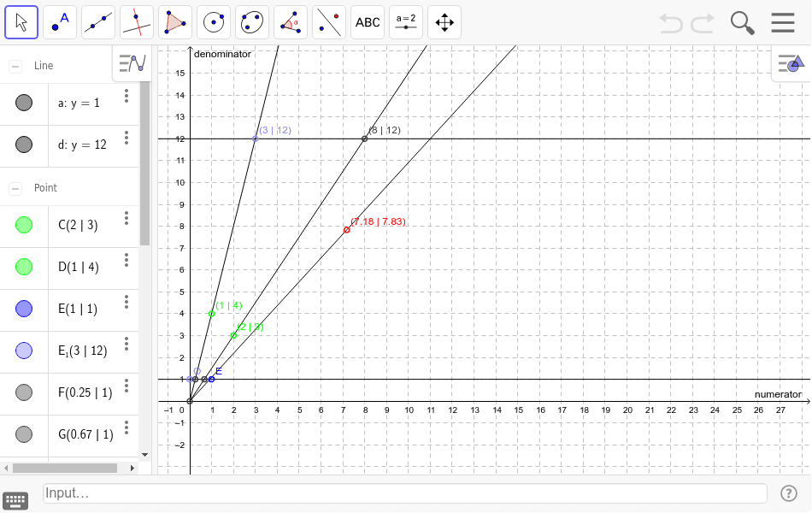
Task: Click the algebra panel horizontal scrollbar
Action: coord(65,468)
